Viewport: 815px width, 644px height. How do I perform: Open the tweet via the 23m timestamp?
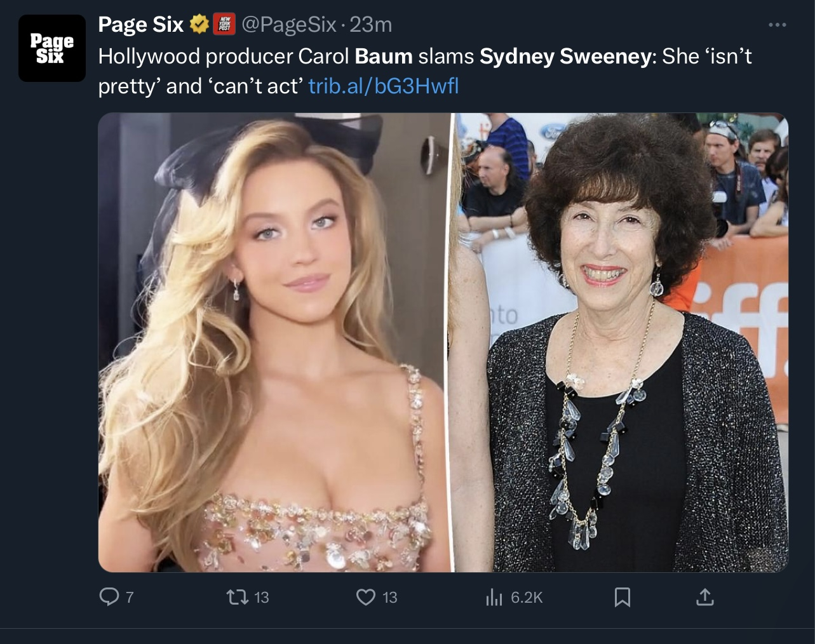371,25
